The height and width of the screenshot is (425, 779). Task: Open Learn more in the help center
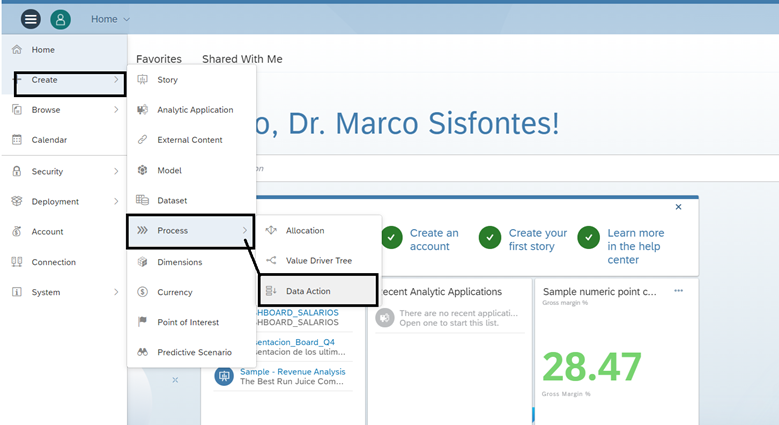pyautogui.click(x=635, y=246)
